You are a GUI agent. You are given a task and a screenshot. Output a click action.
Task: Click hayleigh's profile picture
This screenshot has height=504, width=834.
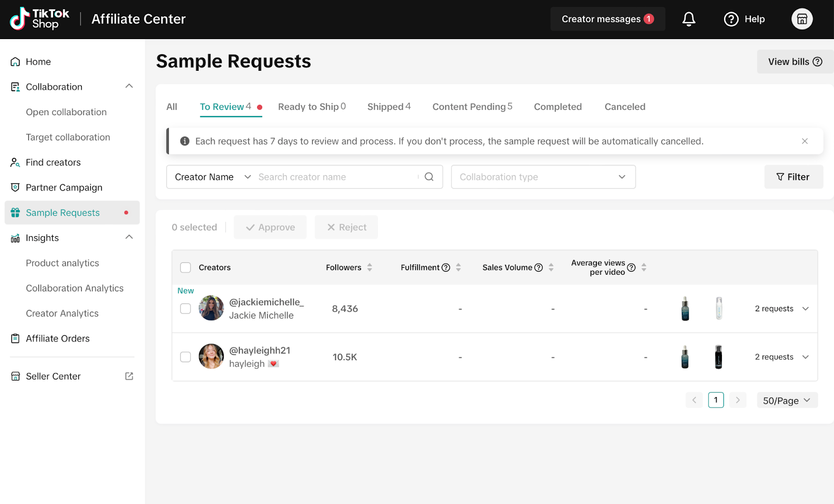click(x=211, y=357)
